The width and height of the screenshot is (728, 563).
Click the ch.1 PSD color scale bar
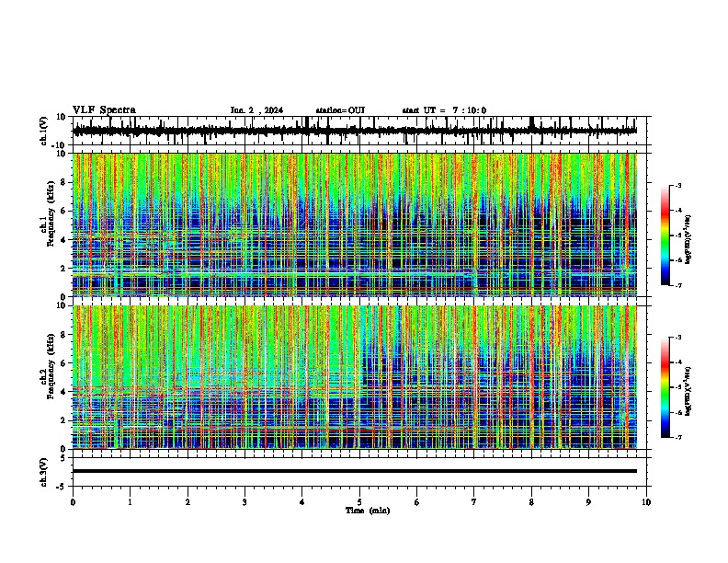click(x=665, y=236)
